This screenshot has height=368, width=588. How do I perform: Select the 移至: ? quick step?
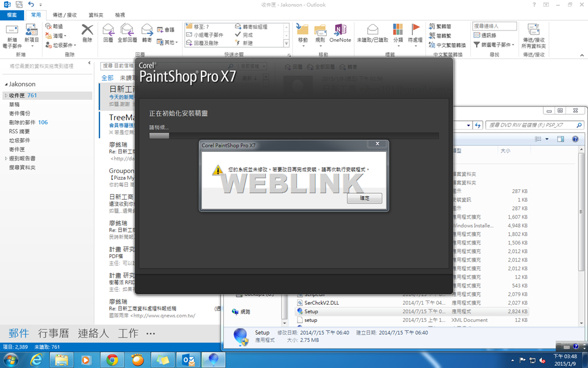198,26
